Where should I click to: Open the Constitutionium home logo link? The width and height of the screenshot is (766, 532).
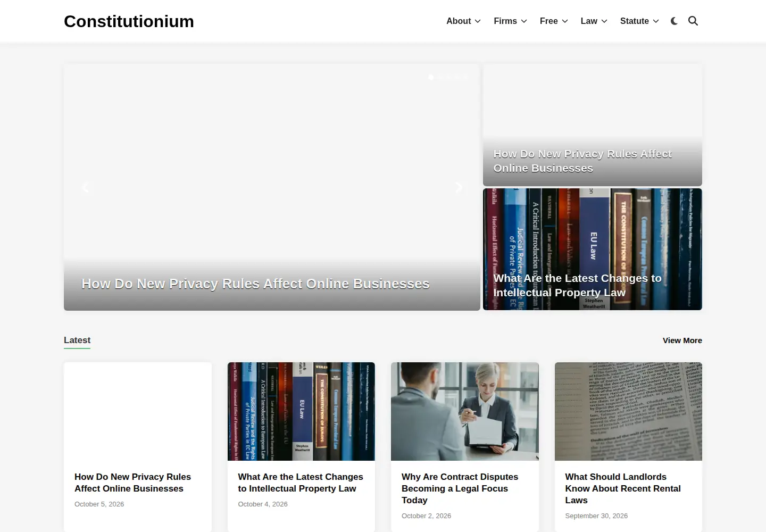point(129,21)
